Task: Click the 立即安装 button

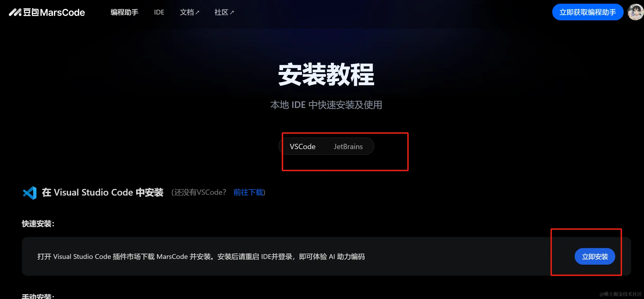Action: [x=595, y=257]
